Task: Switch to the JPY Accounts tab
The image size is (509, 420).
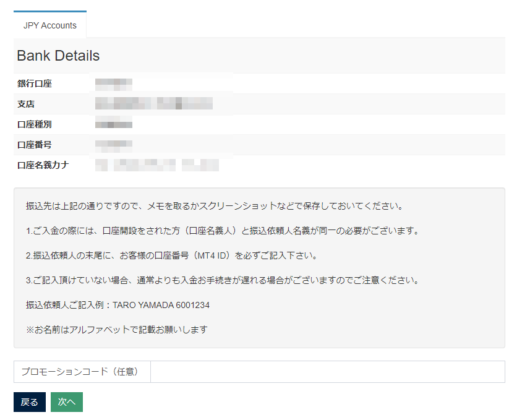Action: coord(50,25)
